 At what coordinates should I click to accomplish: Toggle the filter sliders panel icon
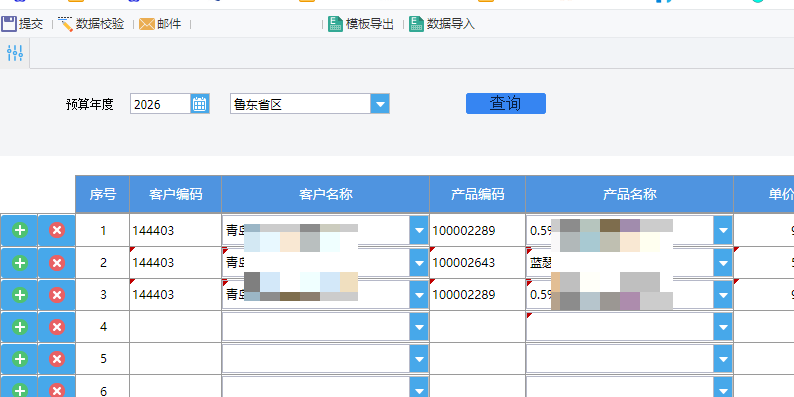[x=15, y=53]
